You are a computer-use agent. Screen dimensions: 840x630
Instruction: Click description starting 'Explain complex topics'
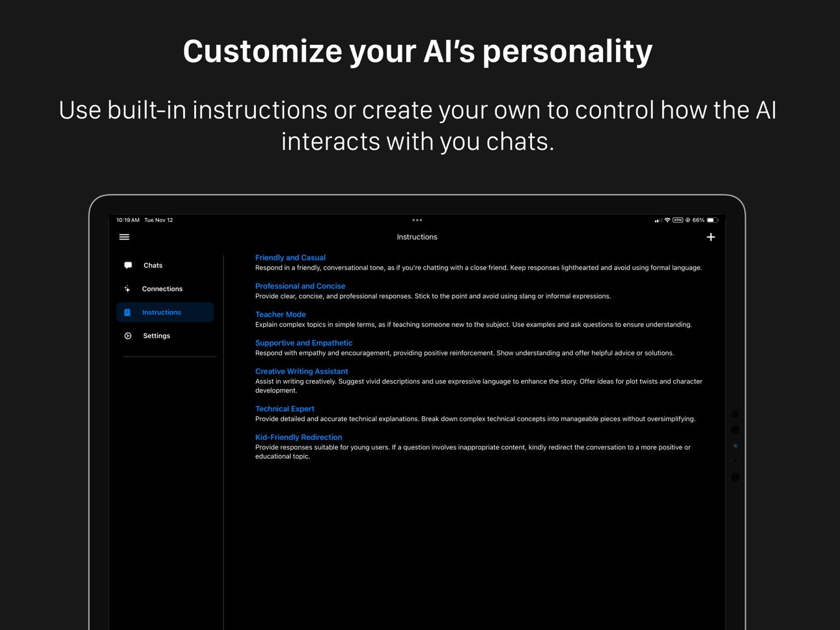(473, 325)
